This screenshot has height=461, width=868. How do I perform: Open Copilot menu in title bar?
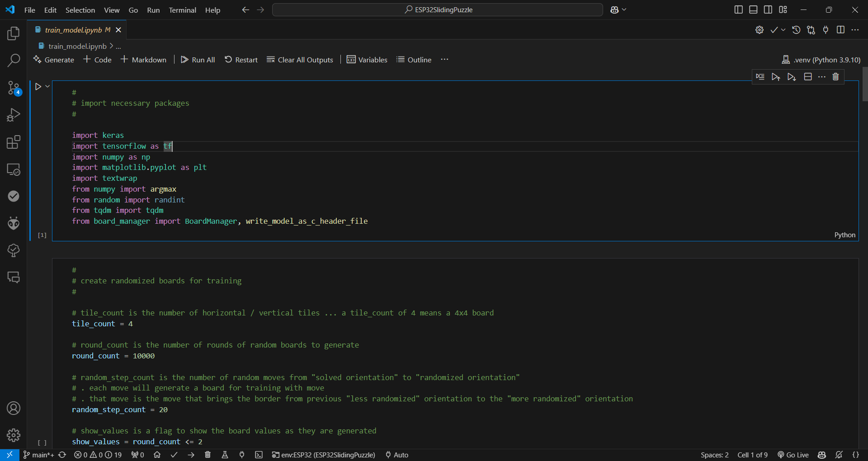[x=618, y=9]
